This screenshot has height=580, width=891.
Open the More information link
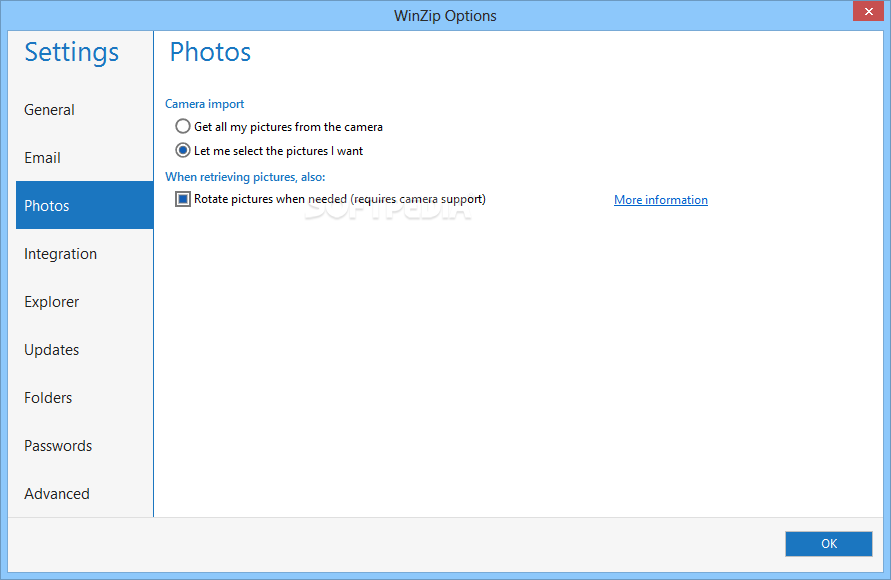click(661, 200)
